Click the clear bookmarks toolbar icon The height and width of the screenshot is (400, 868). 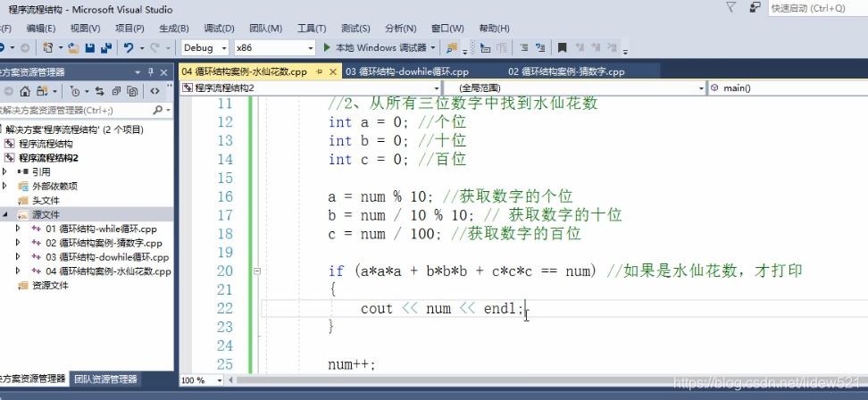(613, 47)
